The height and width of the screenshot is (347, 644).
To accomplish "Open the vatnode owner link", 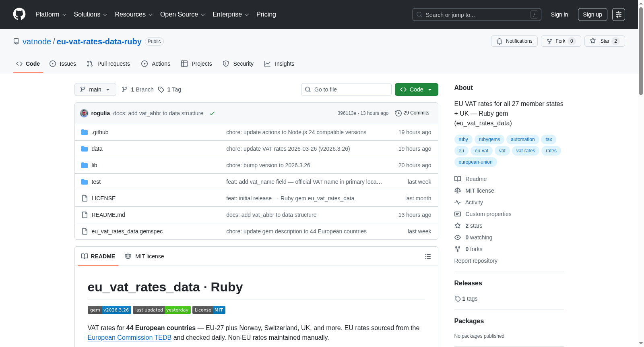I will coord(37,42).
